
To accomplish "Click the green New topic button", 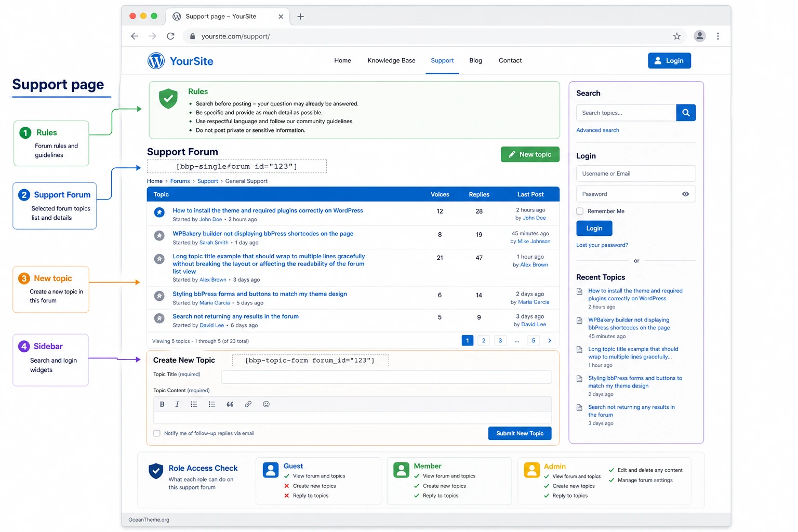I will coord(530,154).
